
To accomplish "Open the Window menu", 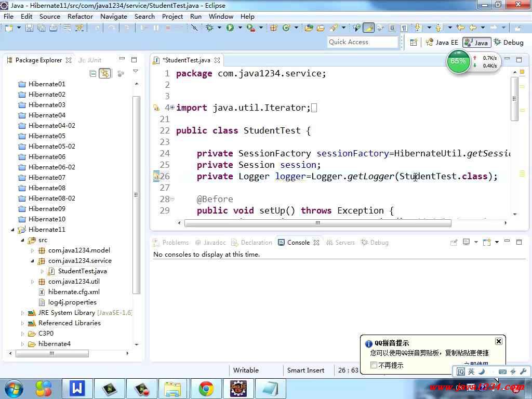I will (x=221, y=16).
